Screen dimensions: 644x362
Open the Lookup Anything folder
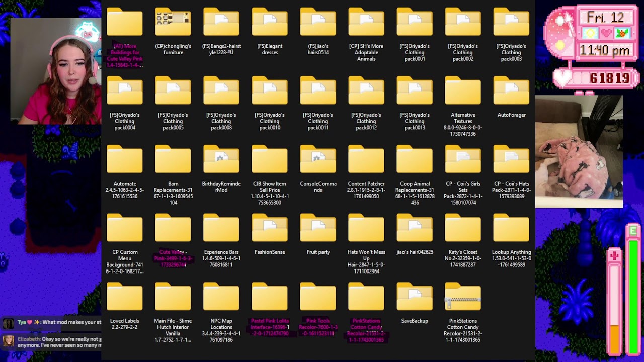pos(511,228)
